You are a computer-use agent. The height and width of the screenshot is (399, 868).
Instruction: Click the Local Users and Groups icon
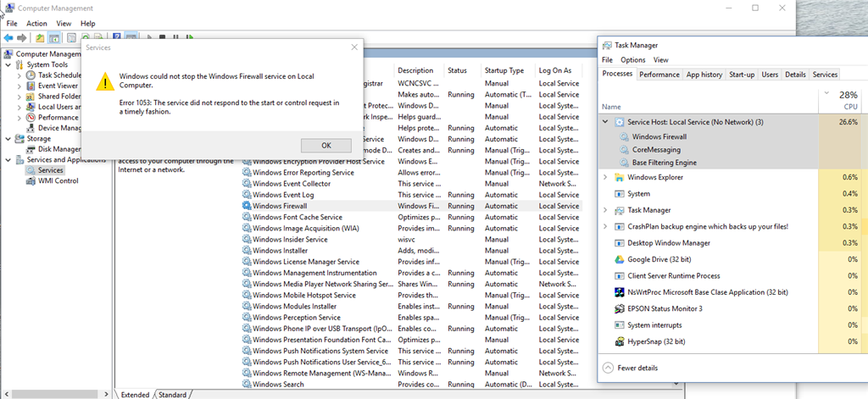[31, 107]
